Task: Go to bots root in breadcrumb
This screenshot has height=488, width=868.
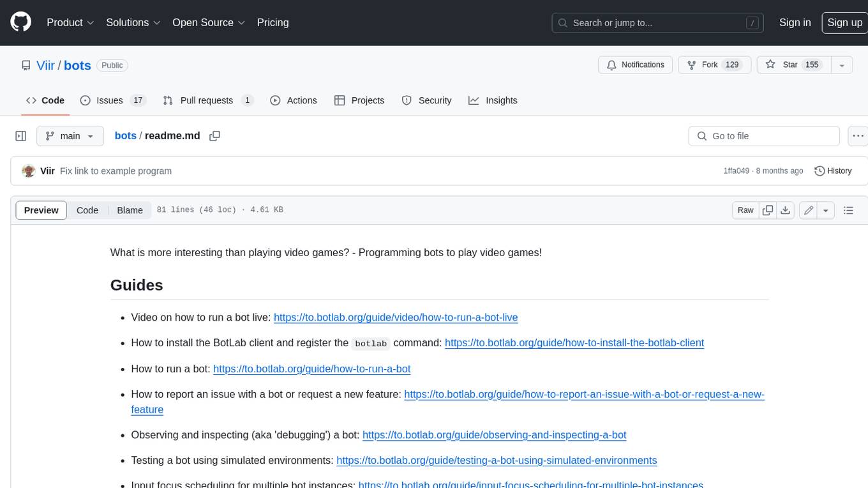Action: coord(126,136)
